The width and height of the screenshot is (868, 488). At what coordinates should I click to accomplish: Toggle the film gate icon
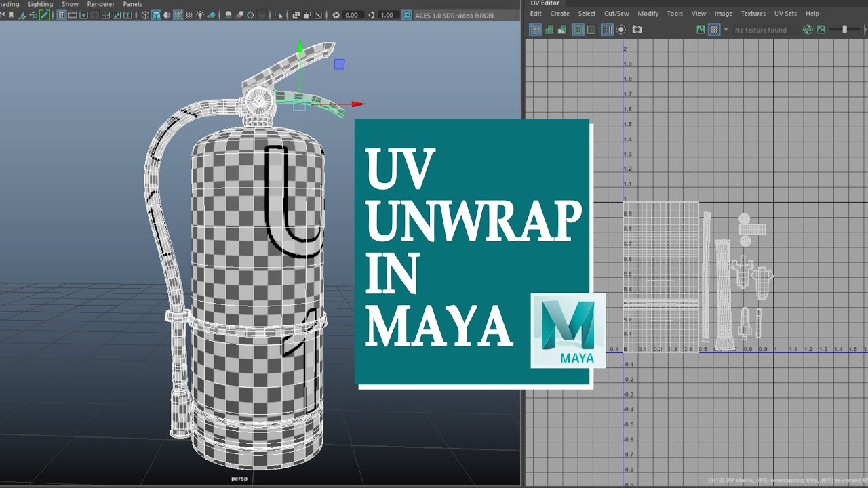click(x=73, y=15)
